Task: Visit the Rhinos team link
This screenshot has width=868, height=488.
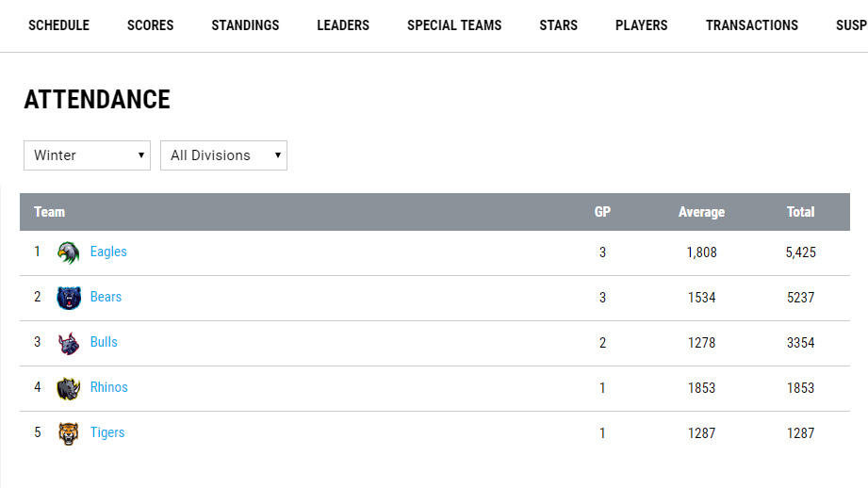Action: (x=109, y=387)
